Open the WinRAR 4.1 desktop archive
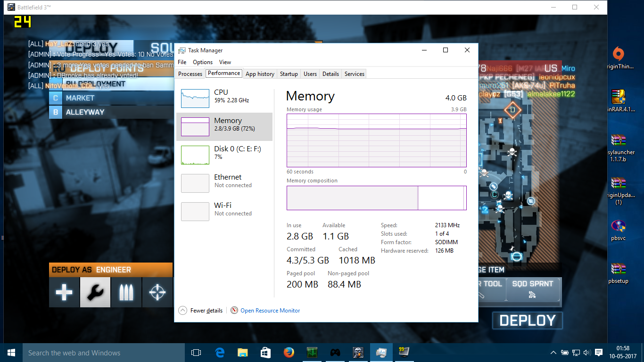The height and width of the screenshot is (362, 644). (619, 100)
